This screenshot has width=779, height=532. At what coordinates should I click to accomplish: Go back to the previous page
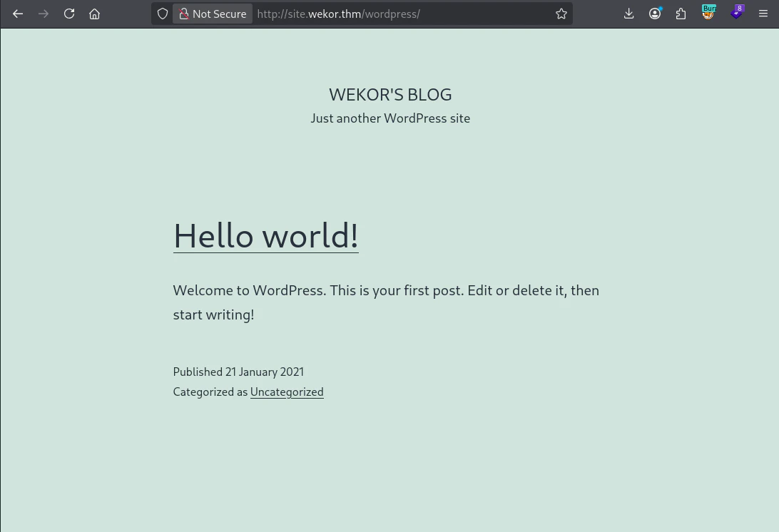click(x=18, y=14)
